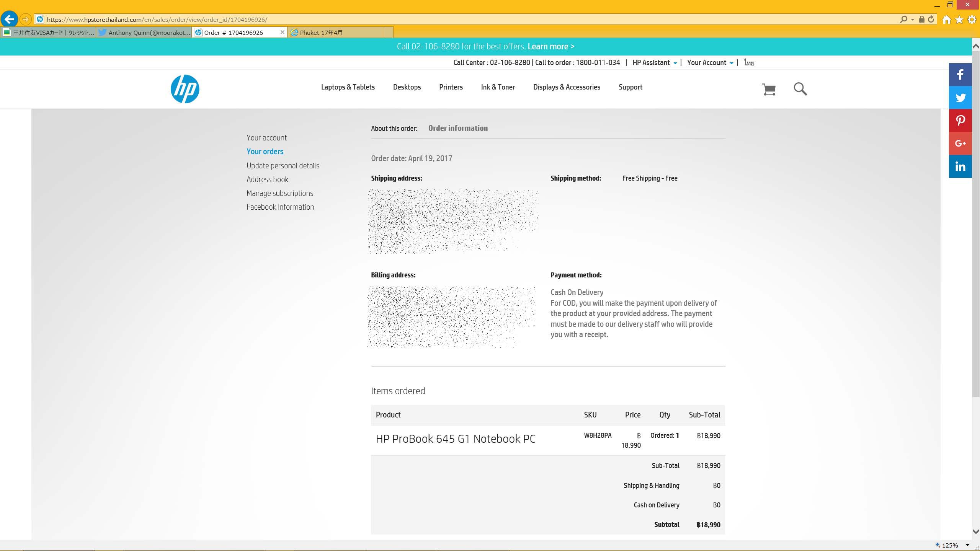
Task: Open Ink & Toner menu
Action: [498, 87]
